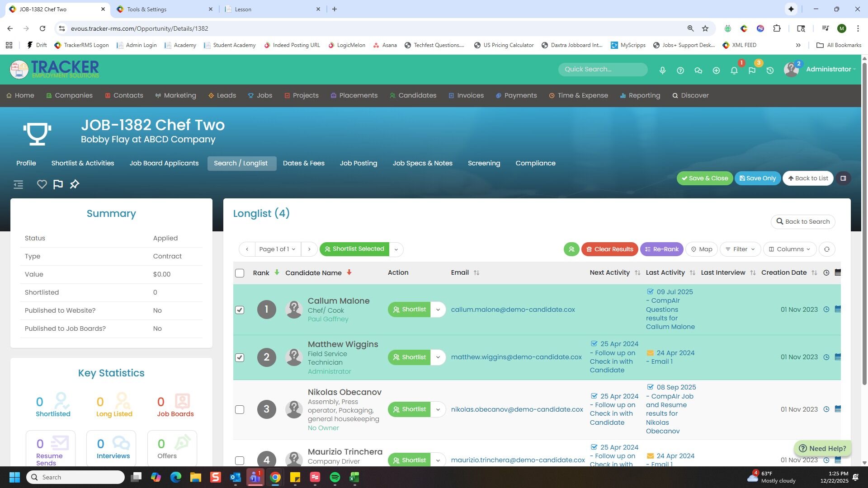Screen dimensions: 868x488
Task: Check Nikolas Obecanov's row checkbox
Action: coord(240,410)
